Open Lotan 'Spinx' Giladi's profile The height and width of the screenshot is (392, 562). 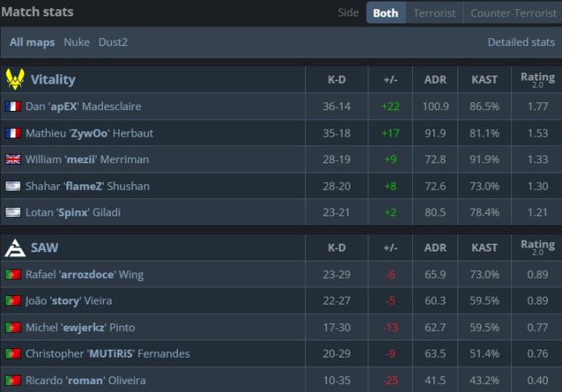[x=73, y=212]
